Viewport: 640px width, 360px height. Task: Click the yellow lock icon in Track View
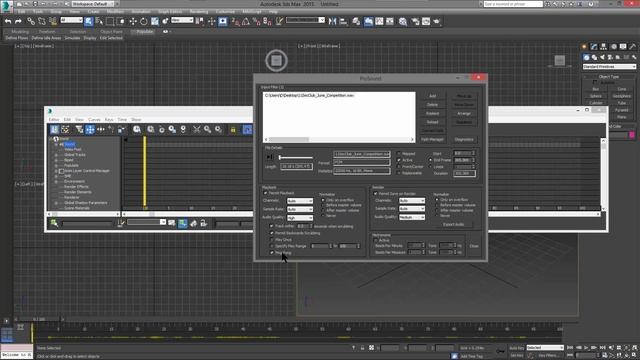233,130
